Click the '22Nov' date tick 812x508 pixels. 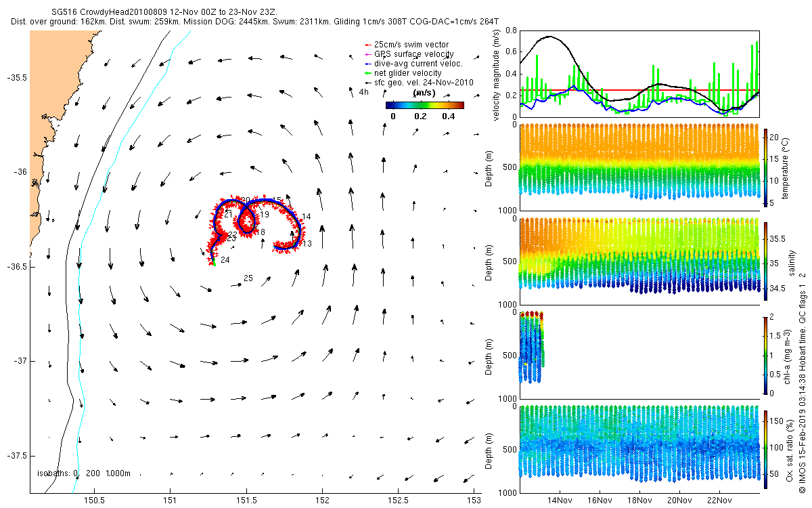click(720, 501)
